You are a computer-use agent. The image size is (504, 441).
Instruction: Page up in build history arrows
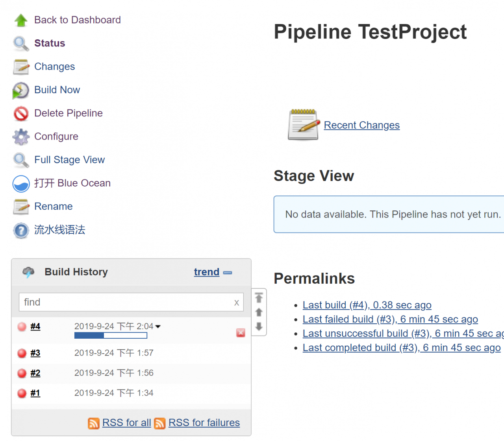point(259,312)
